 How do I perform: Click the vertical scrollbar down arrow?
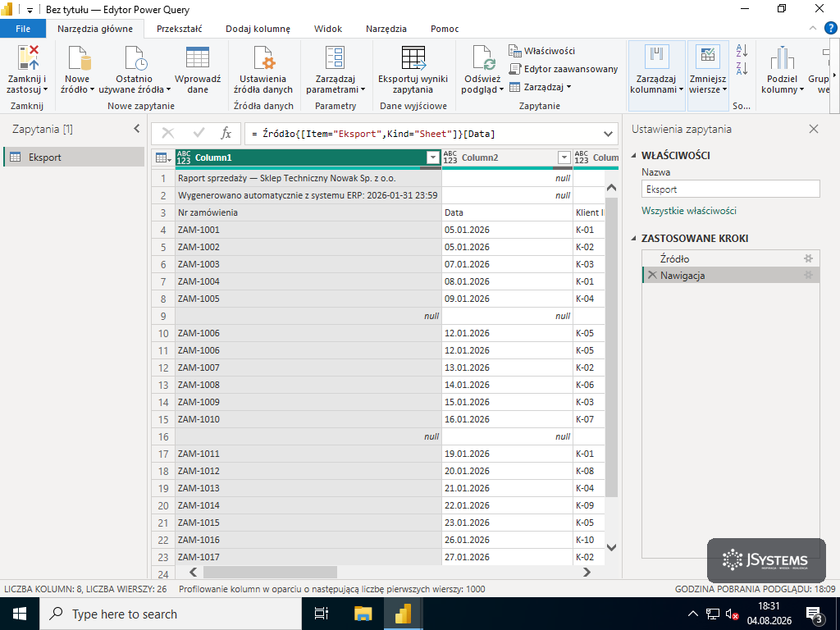pos(611,547)
